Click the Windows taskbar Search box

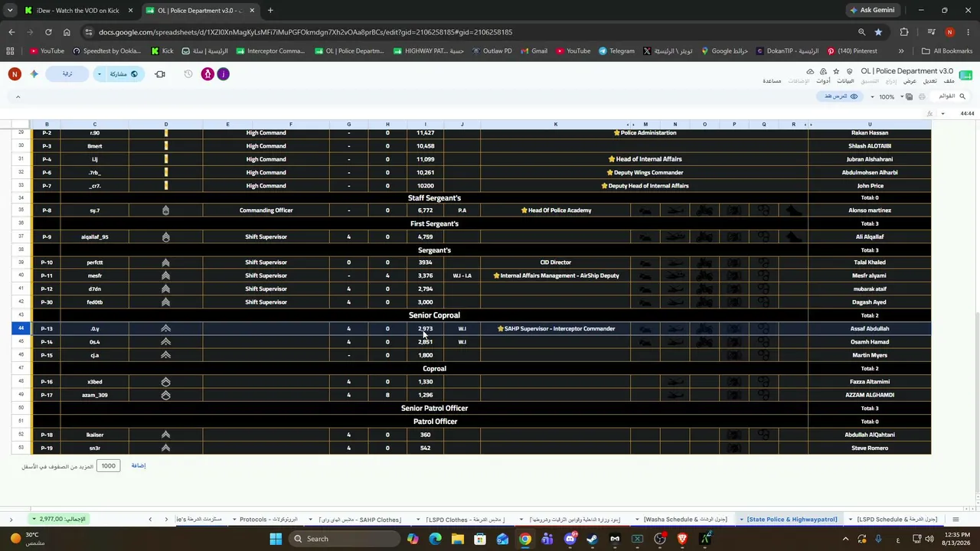tap(344, 539)
